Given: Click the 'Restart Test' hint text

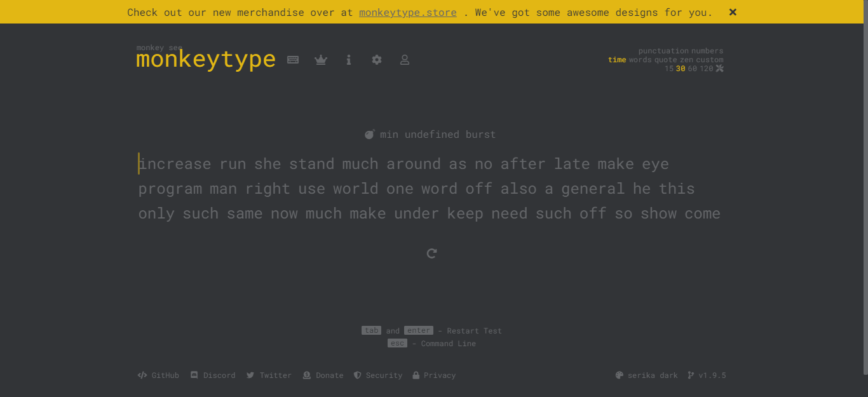Looking at the screenshot, I should 474,331.
